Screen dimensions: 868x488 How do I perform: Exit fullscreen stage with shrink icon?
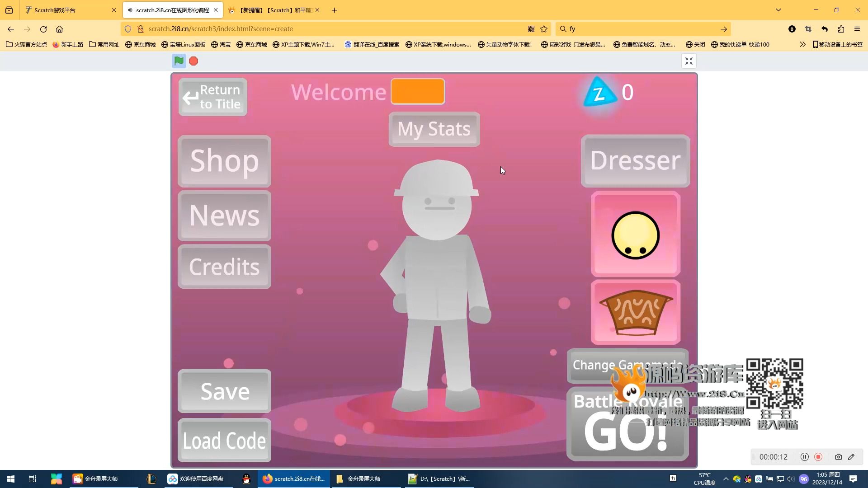click(689, 61)
